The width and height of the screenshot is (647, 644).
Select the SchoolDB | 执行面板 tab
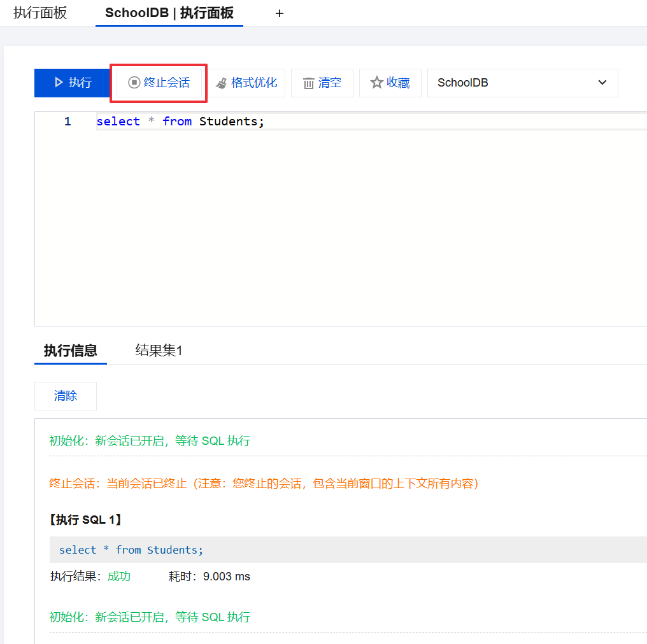169,13
